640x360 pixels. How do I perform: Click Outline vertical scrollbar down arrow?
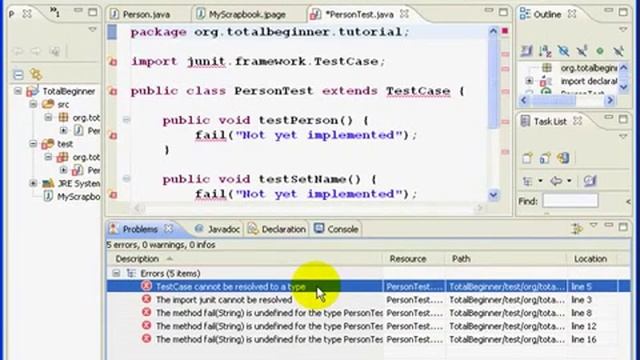click(x=624, y=87)
